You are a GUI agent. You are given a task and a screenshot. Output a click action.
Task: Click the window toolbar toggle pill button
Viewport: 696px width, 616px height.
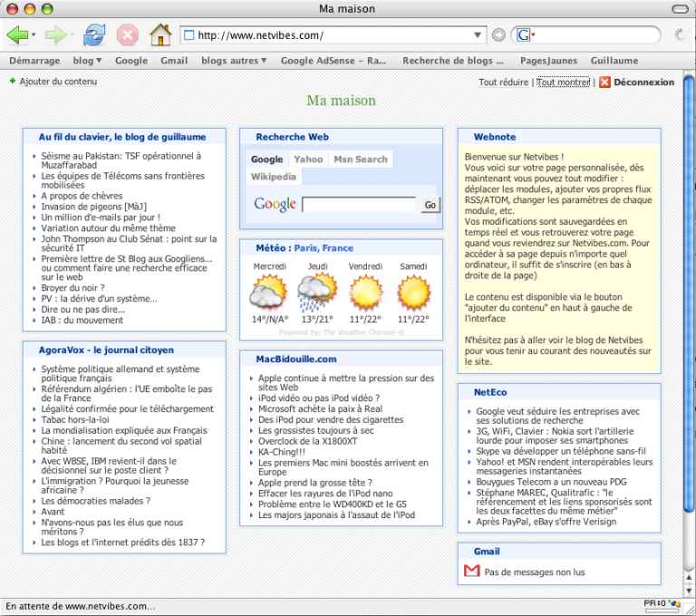pyautogui.click(x=680, y=9)
